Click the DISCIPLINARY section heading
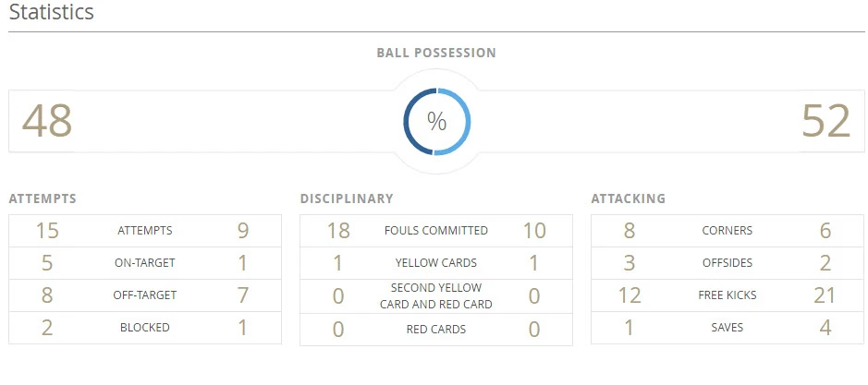 [x=347, y=199]
